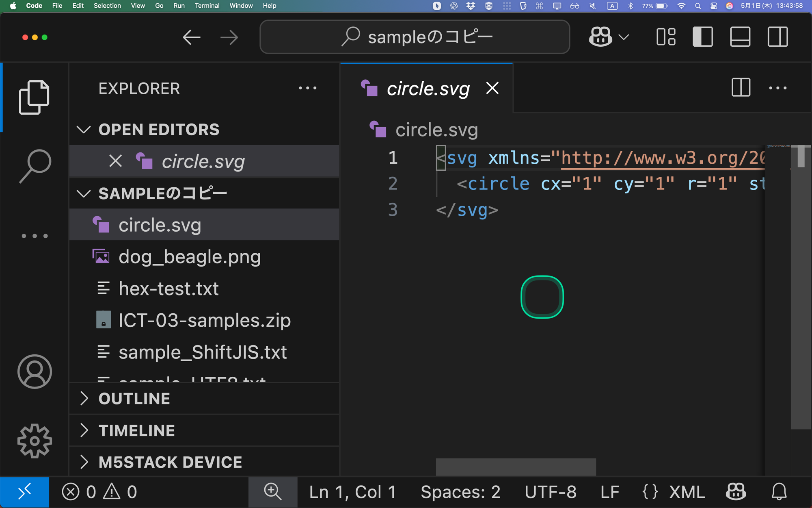Select the circle.svg tab
The height and width of the screenshot is (508, 812).
pyautogui.click(x=426, y=88)
